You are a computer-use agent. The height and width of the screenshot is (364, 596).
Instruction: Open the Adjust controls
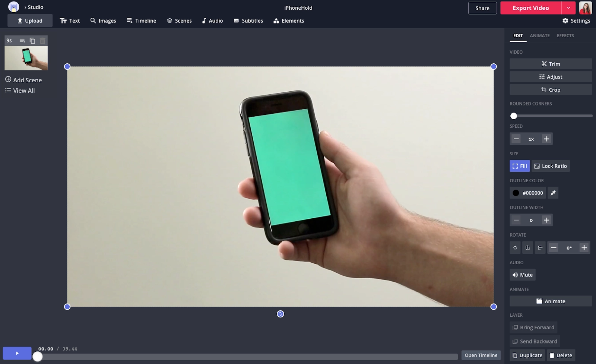[x=551, y=77]
